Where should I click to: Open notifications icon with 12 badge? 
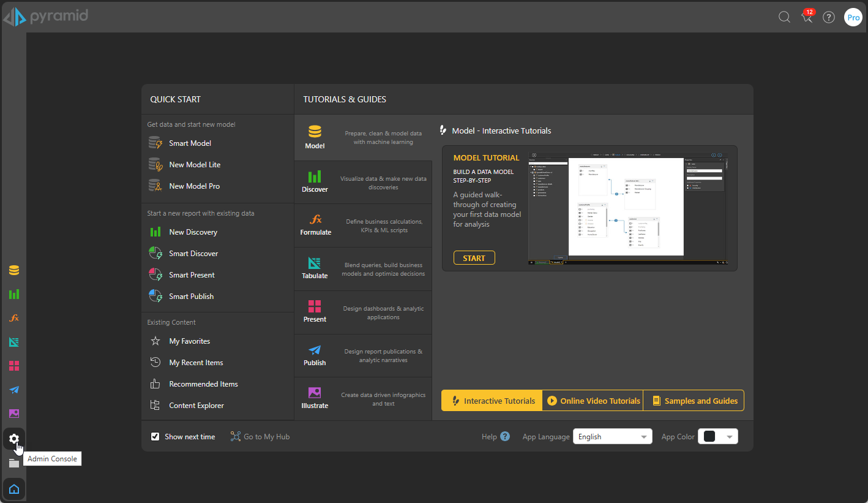coord(807,17)
